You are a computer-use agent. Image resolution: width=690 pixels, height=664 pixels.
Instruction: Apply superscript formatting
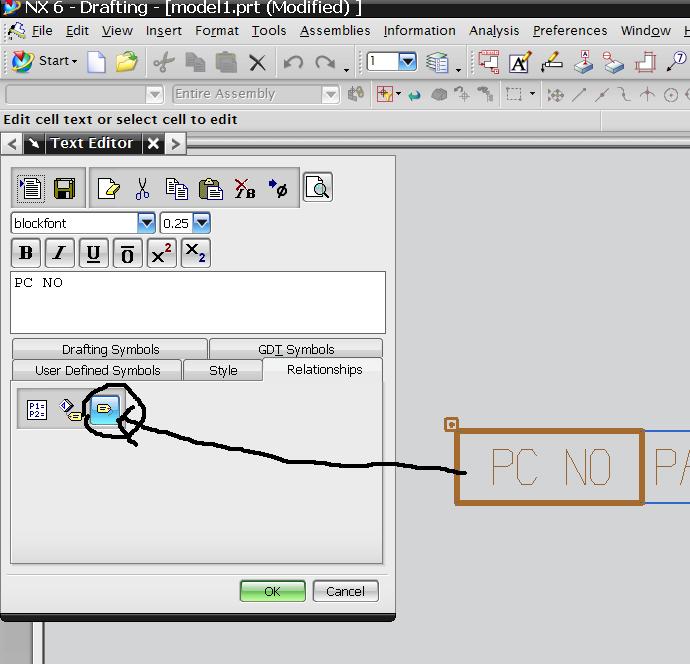pyautogui.click(x=161, y=253)
